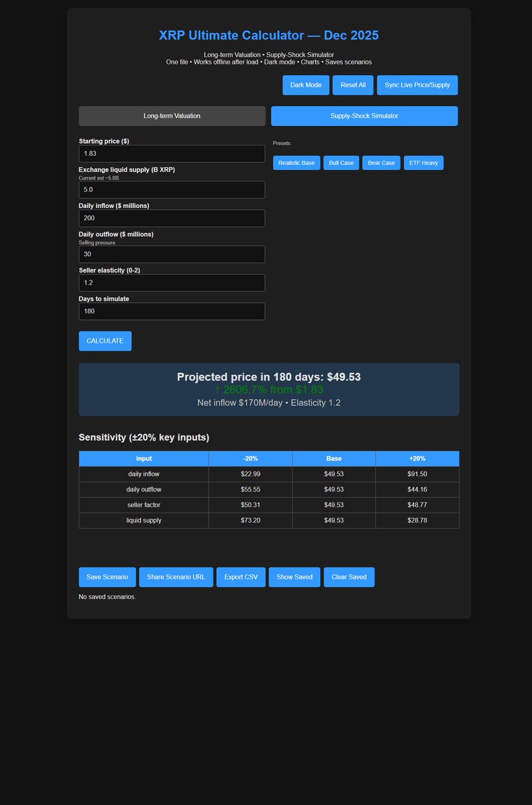The height and width of the screenshot is (805, 532).
Task: Click the $91.50 cell
Action: click(417, 474)
